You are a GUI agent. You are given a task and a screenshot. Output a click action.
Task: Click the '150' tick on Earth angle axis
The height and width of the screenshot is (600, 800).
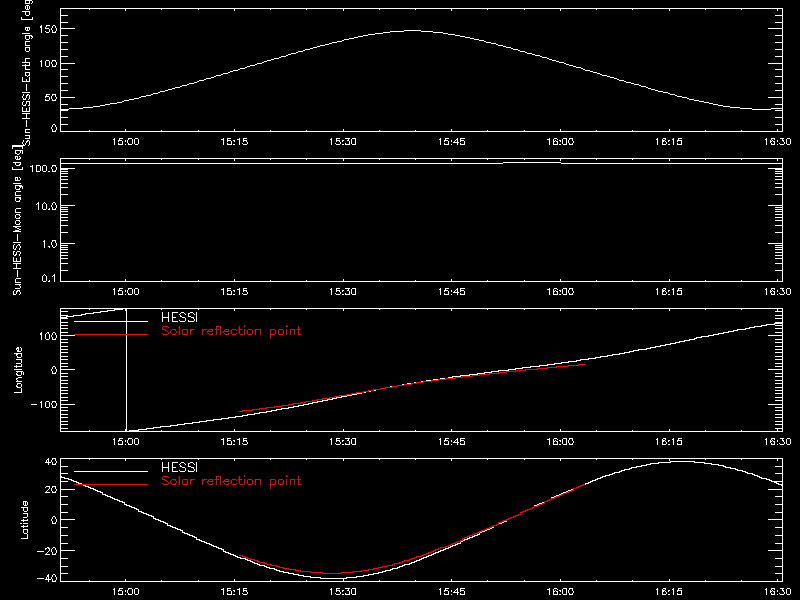(x=49, y=30)
